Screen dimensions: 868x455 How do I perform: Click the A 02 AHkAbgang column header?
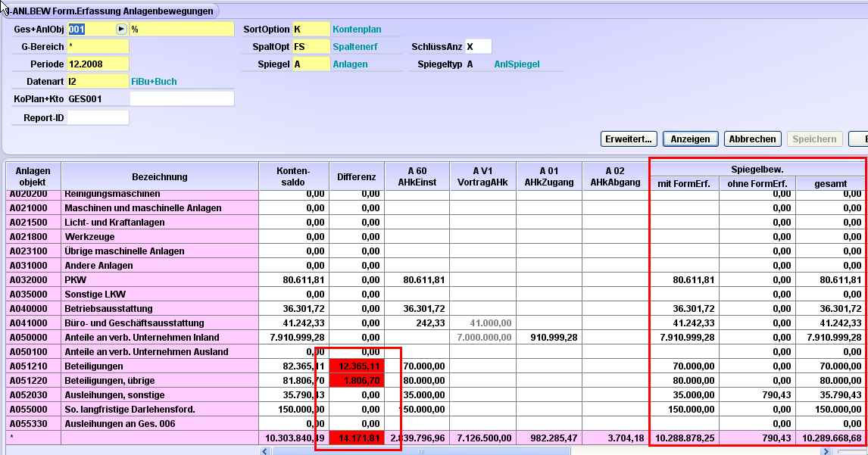615,176
